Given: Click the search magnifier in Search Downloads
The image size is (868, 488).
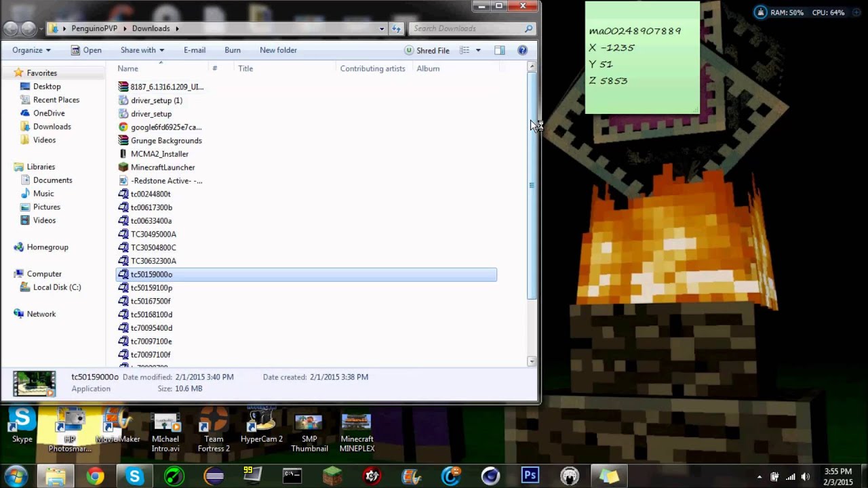Looking at the screenshot, I should (529, 28).
